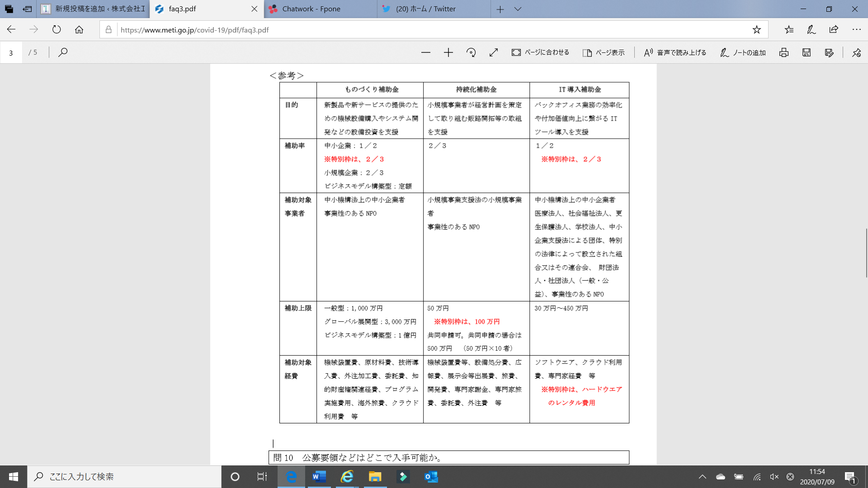The image size is (868, 488).
Task: Enter full screen PDF view
Action: [494, 52]
